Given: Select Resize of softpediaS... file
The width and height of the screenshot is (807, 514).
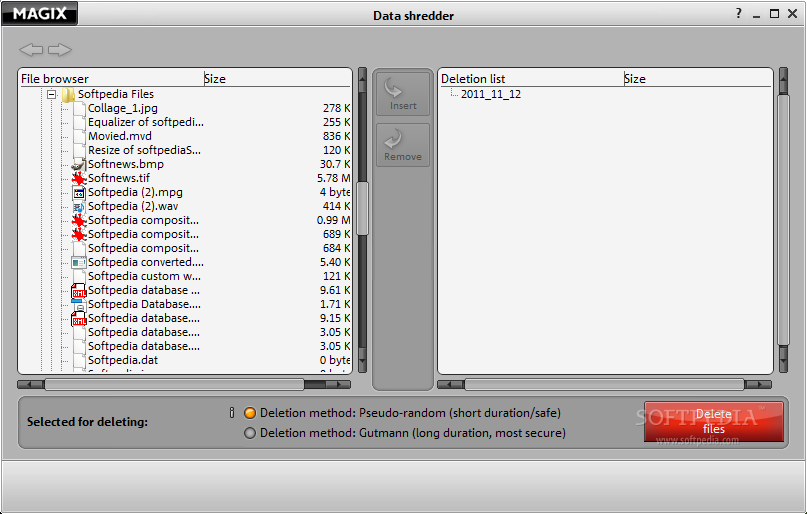Looking at the screenshot, I should [144, 150].
